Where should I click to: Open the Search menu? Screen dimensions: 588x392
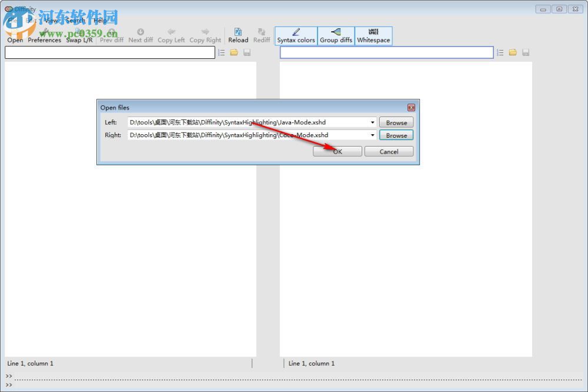point(75,21)
